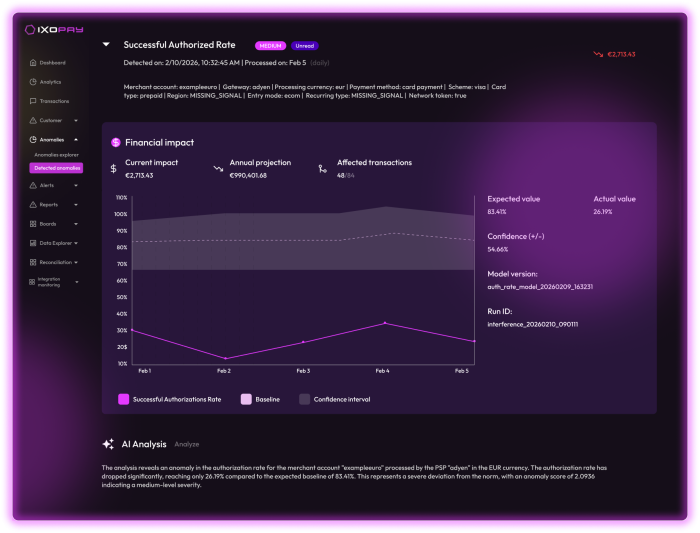Image resolution: width=700 pixels, height=533 pixels.
Task: Click the Boards grid icon
Action: pyautogui.click(x=33, y=223)
